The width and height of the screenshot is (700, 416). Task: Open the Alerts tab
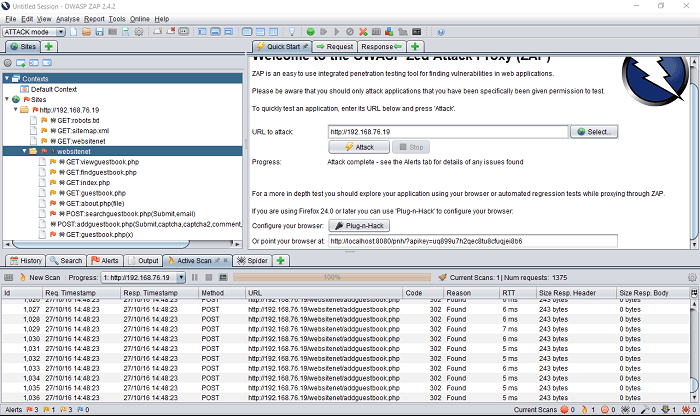tap(105, 261)
